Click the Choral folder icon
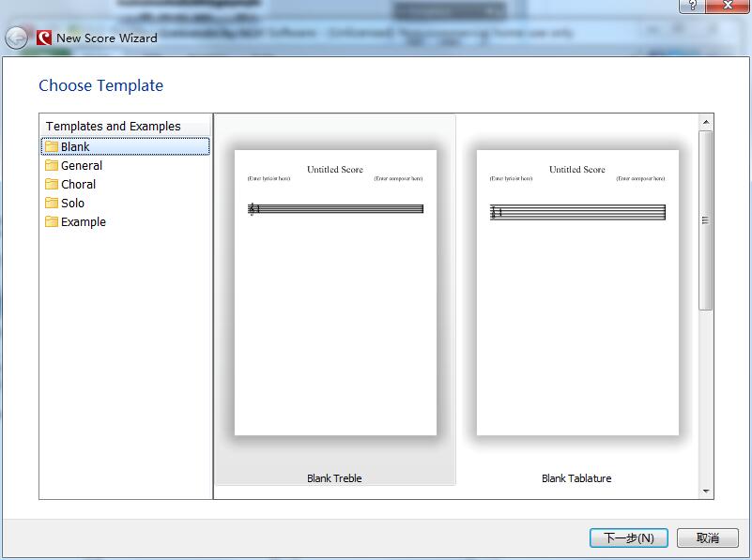Screen dimensions: 752x560 [x=52, y=184]
